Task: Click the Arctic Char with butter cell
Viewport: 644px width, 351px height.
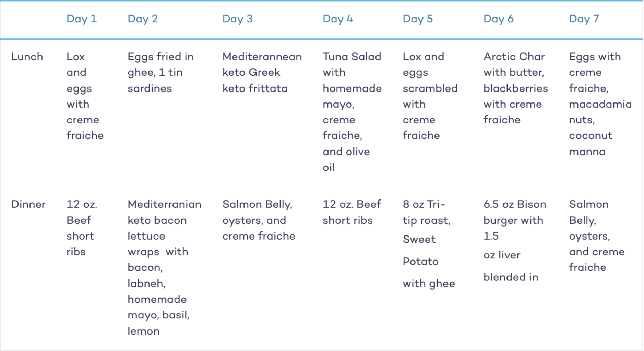Action: [516, 88]
